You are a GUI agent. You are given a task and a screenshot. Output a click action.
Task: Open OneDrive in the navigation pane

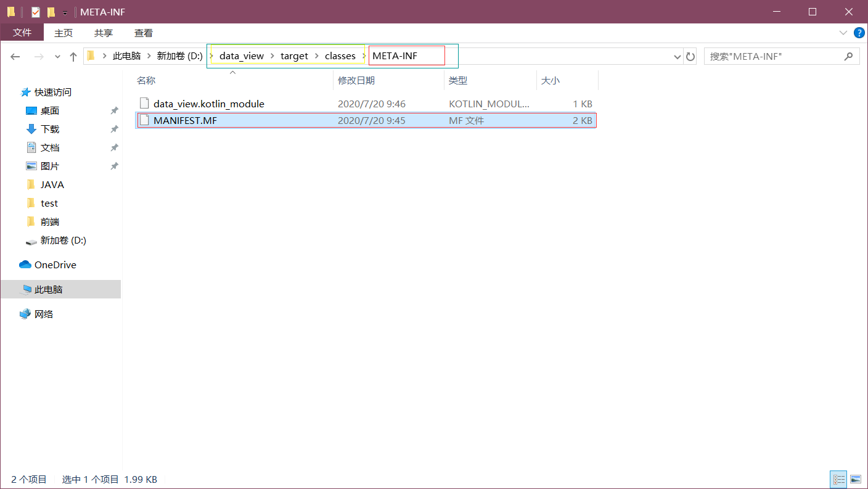55,265
